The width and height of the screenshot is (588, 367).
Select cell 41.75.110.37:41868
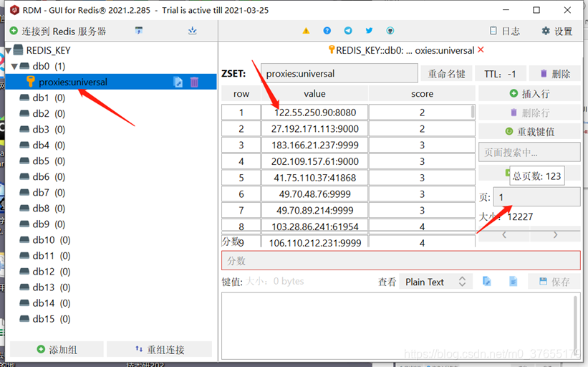(x=314, y=178)
